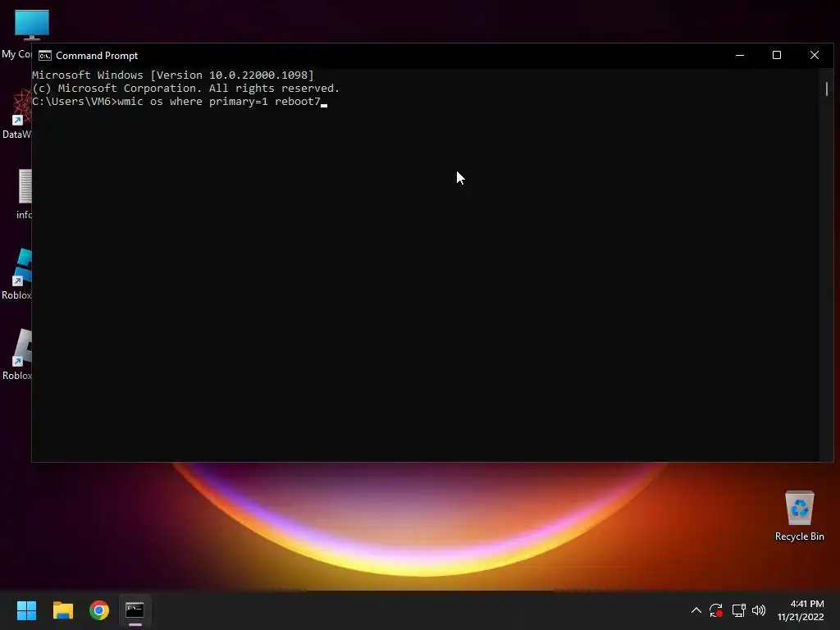
Task: Click the 'Command Prompt' window title text
Action: 97,56
